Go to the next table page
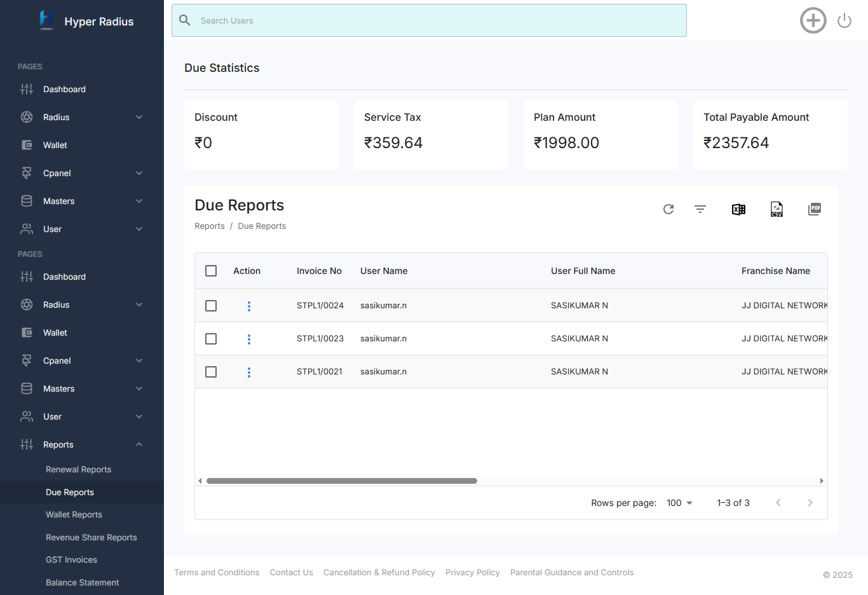 (x=810, y=503)
